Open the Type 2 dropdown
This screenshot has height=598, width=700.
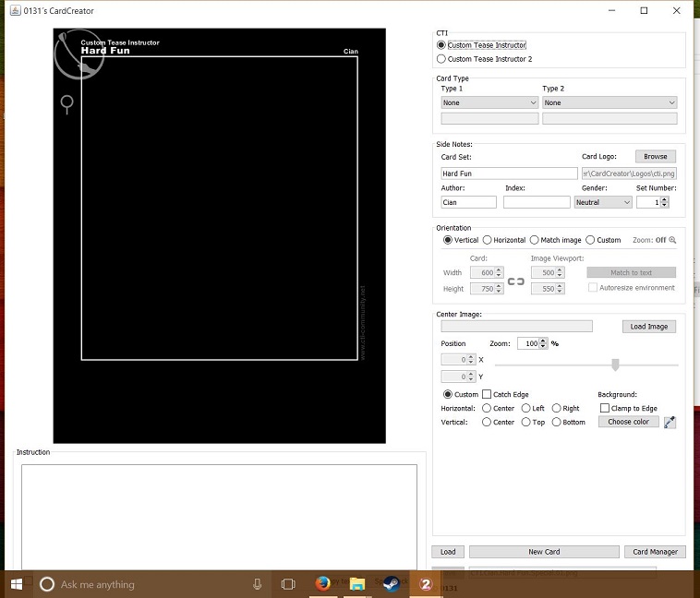click(609, 102)
